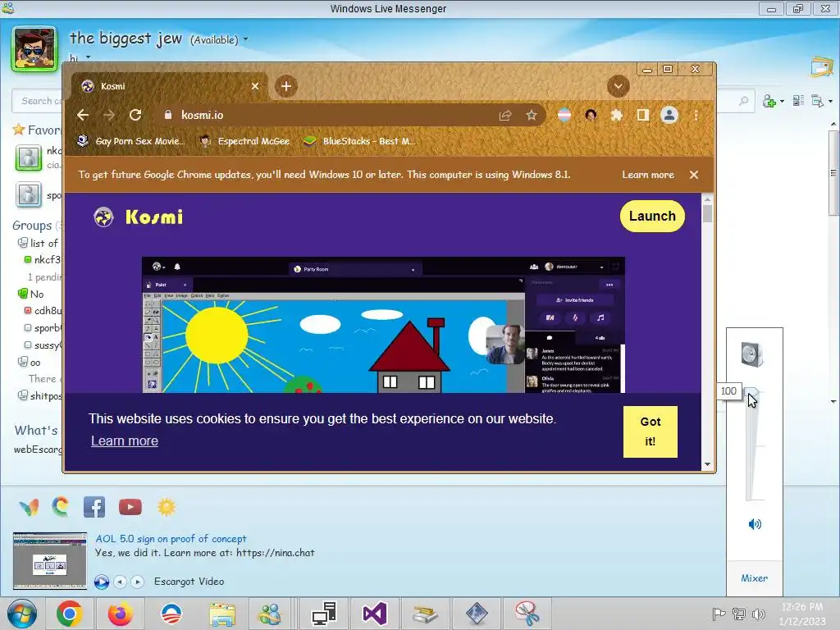Open the first bookmark in the bookmarks bar
840x630 pixels.
click(x=131, y=141)
